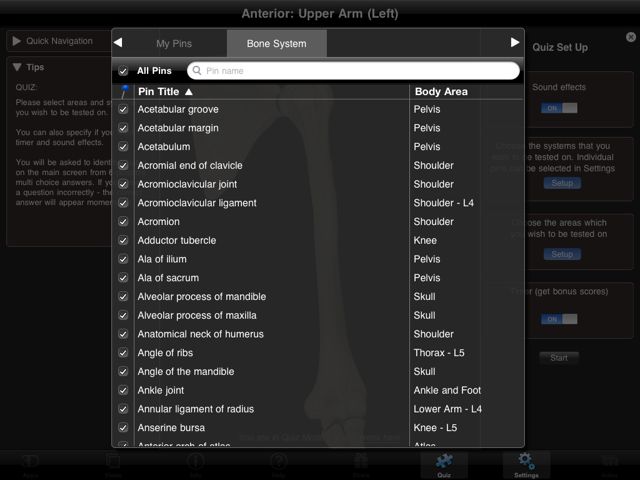Uncheck the Angle of ribs checkbox
Image resolution: width=640 pixels, height=480 pixels.
(x=123, y=353)
